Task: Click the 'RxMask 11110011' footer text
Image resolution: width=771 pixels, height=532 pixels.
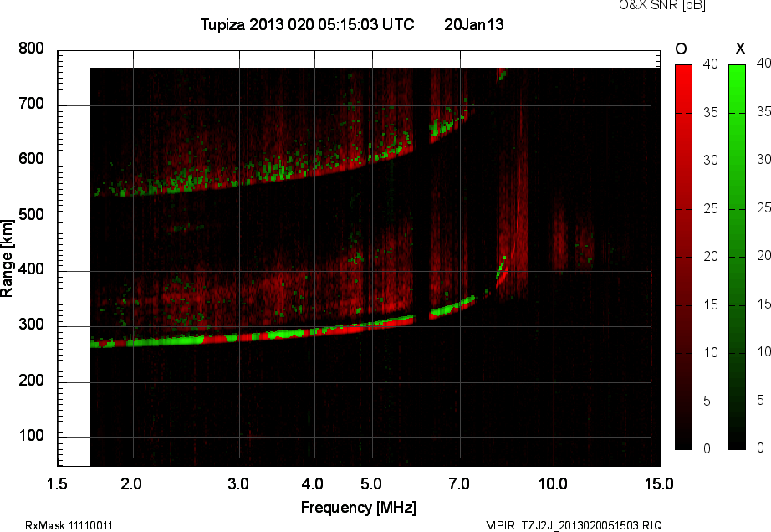Action: (x=69, y=525)
